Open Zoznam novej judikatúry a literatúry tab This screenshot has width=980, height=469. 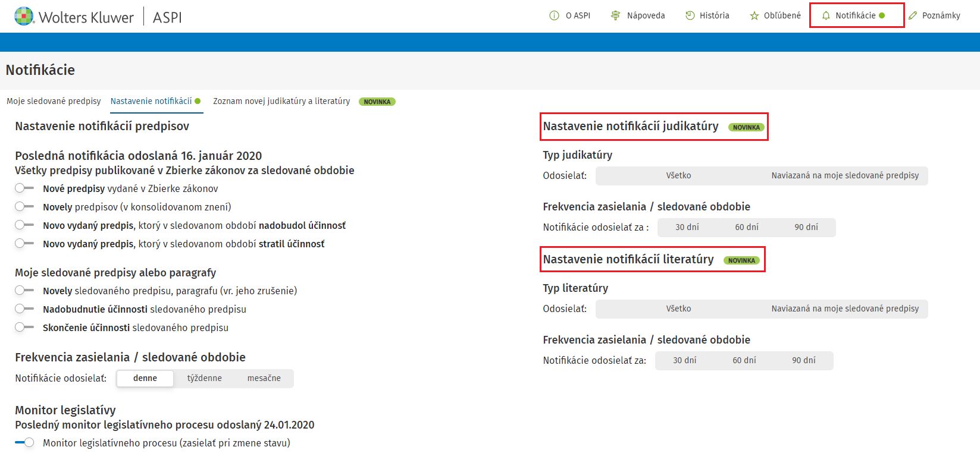281,101
